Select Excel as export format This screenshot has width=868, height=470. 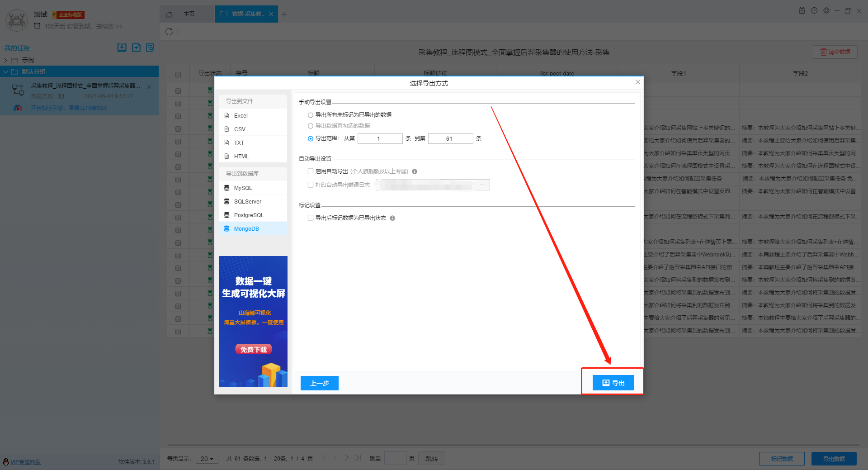[x=253, y=115]
